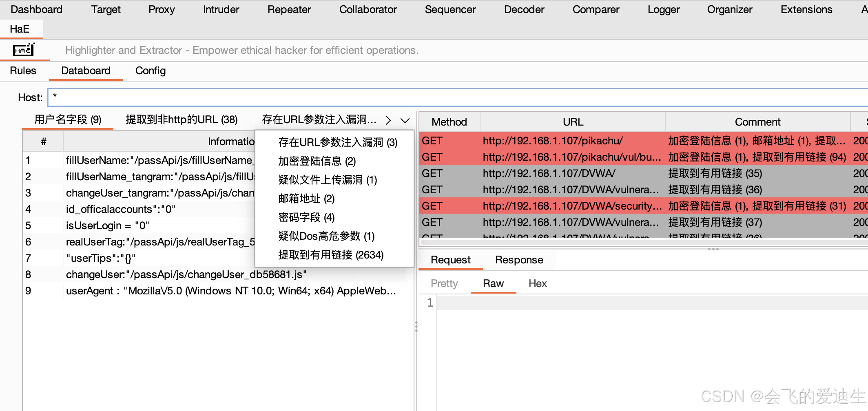Switch to the Response tab
868x411 pixels.
(x=519, y=260)
